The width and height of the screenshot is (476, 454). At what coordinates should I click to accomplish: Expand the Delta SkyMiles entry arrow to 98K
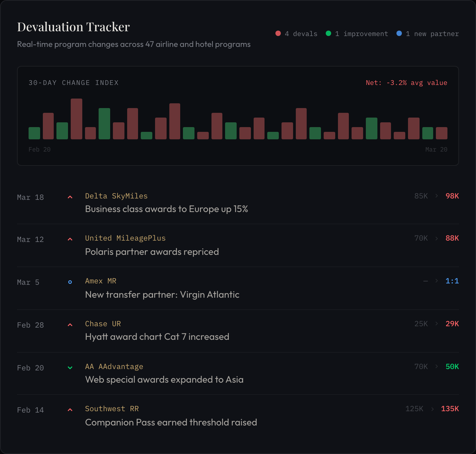click(436, 196)
